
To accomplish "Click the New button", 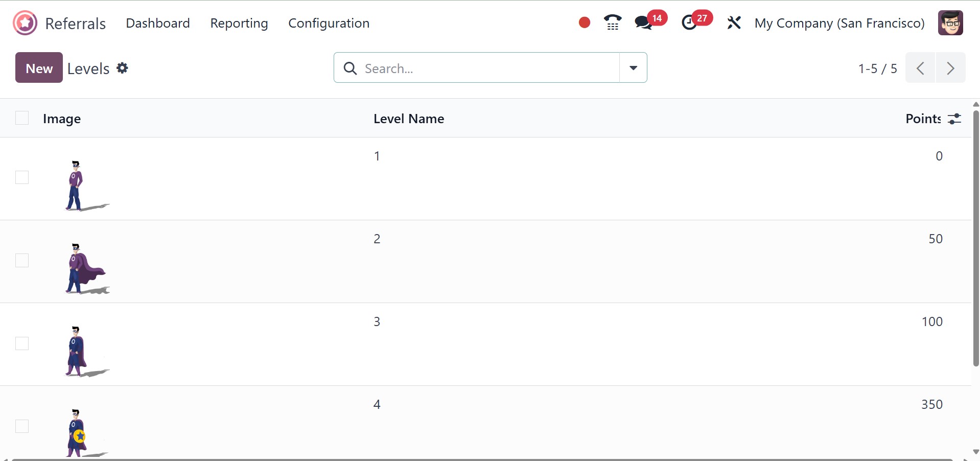I will (39, 68).
